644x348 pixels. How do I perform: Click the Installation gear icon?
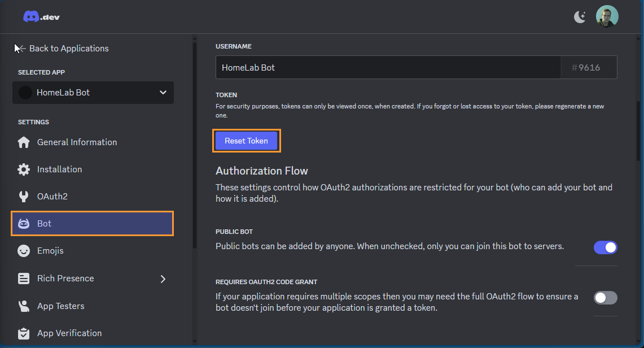click(24, 169)
